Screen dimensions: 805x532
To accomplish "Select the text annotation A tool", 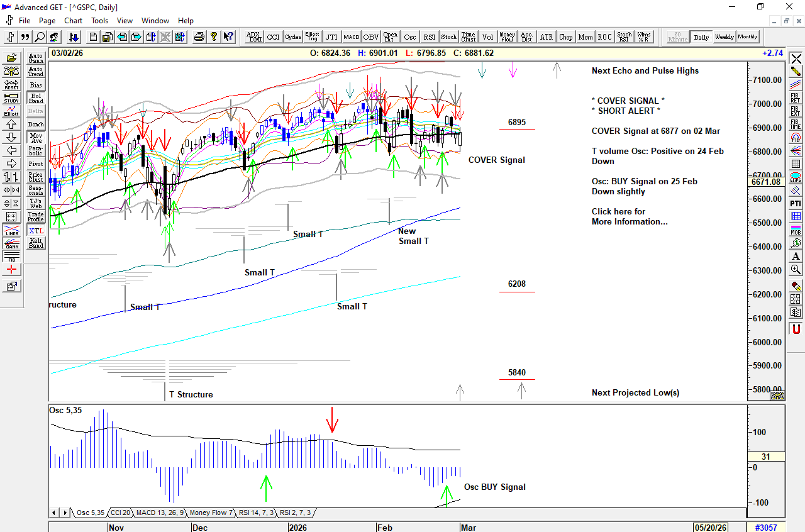I will coord(796,256).
